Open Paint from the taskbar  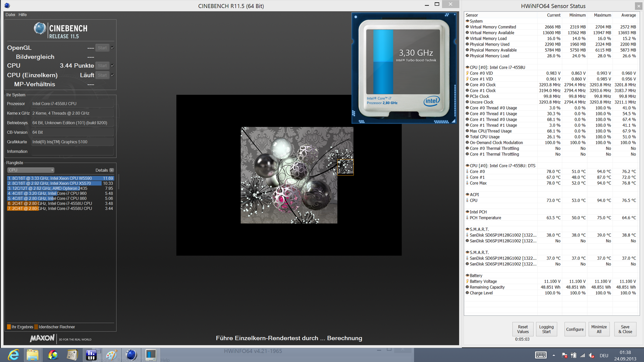point(111,355)
